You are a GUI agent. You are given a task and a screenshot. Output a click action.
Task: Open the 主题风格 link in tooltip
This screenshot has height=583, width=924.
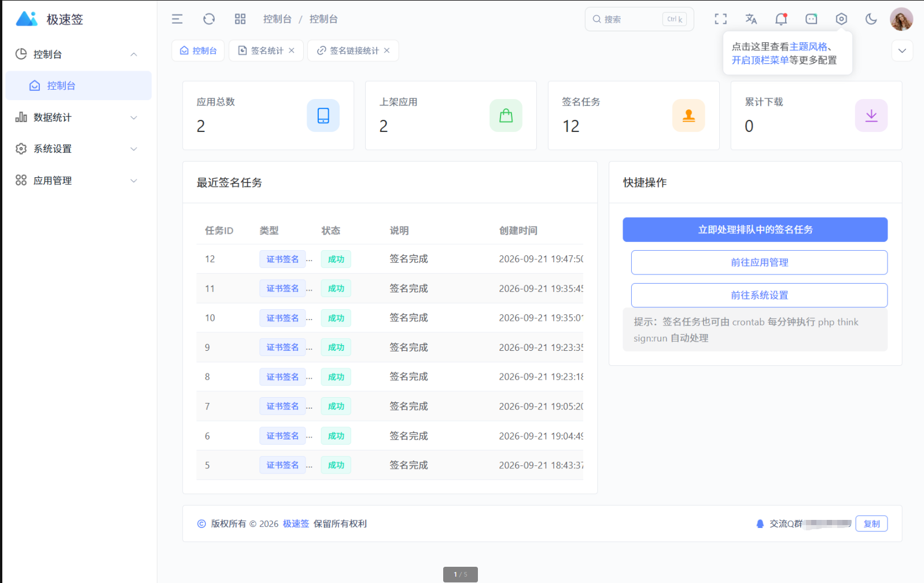click(808, 47)
